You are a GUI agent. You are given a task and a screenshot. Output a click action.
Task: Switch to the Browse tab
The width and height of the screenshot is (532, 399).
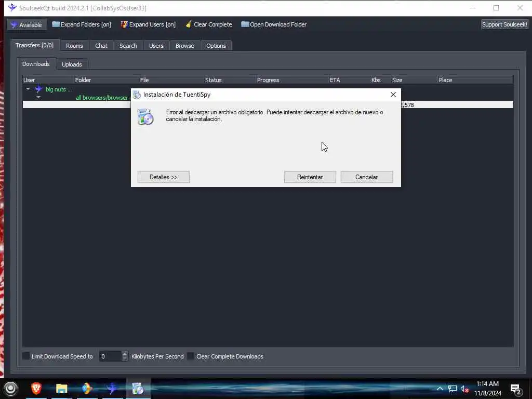(x=184, y=46)
